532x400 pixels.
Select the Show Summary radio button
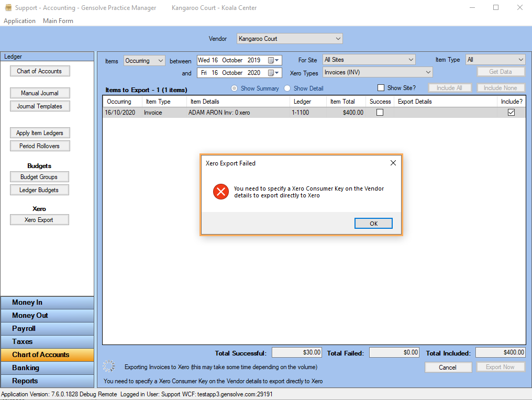point(234,88)
